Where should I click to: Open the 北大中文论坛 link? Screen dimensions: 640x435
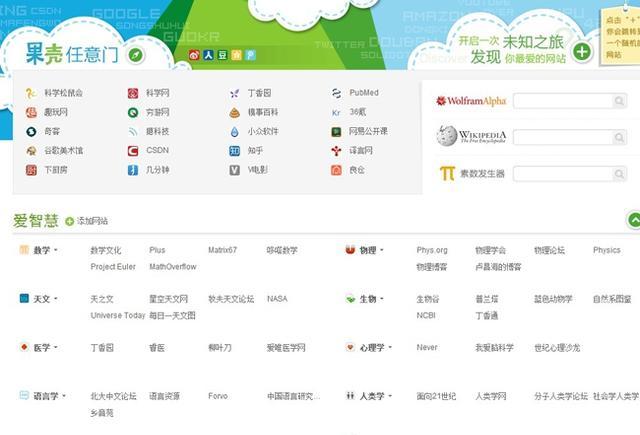point(113,396)
